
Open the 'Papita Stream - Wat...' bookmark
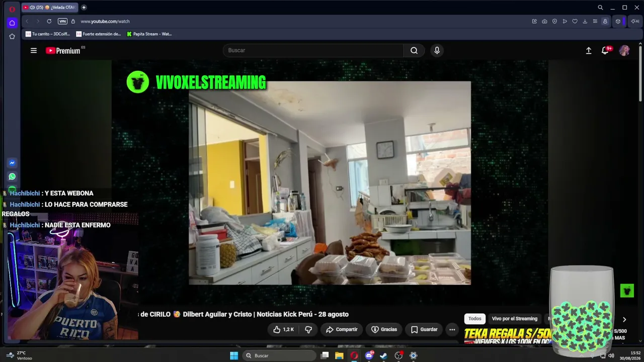pos(149,34)
